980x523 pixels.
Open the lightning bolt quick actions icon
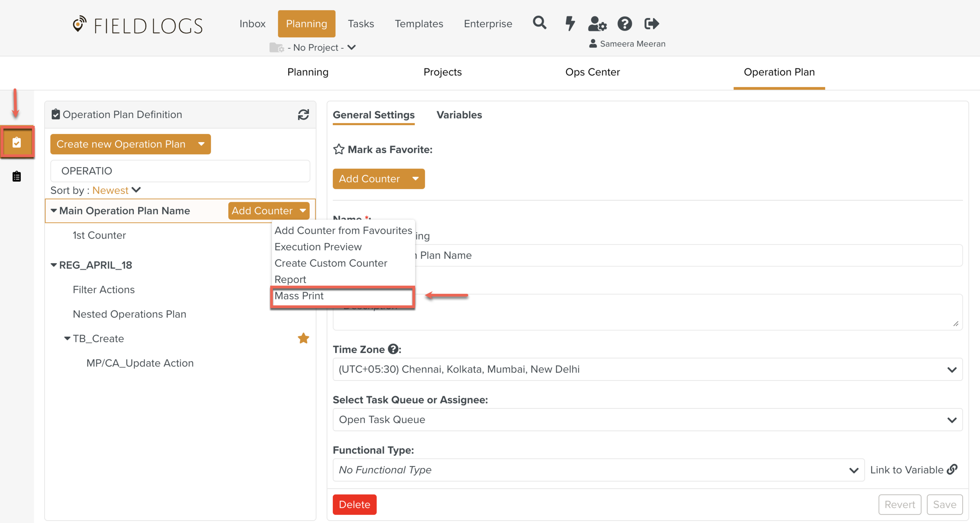tap(570, 24)
